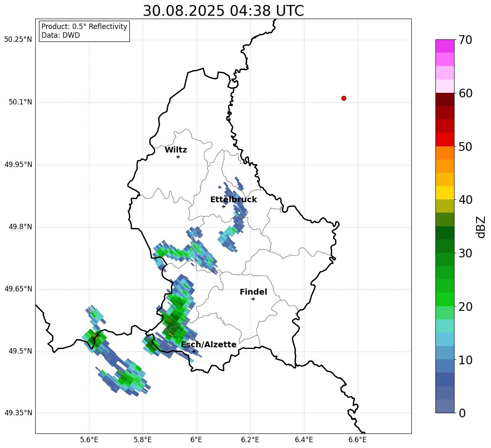
Task: Click the red radar site dot
Action: click(344, 98)
